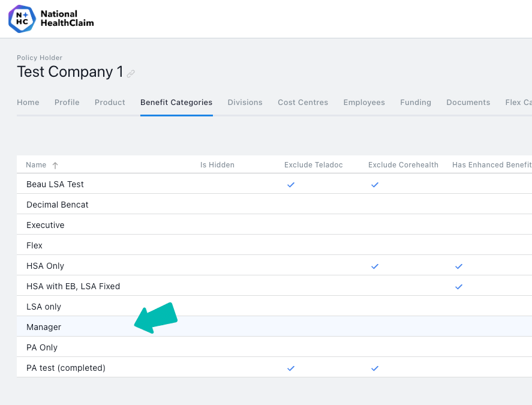The width and height of the screenshot is (532, 405).
Task: Toggle Exclude Teladoc check for PA test (completed)
Action: point(291,368)
